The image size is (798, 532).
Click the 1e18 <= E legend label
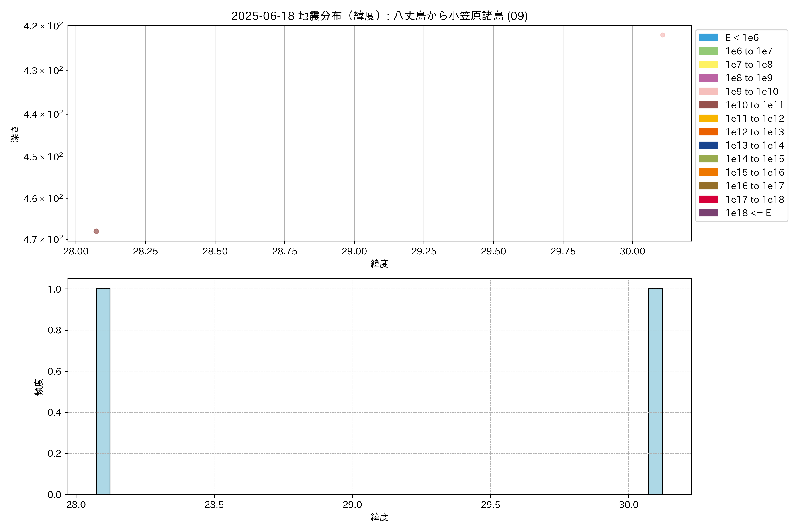pos(748,213)
